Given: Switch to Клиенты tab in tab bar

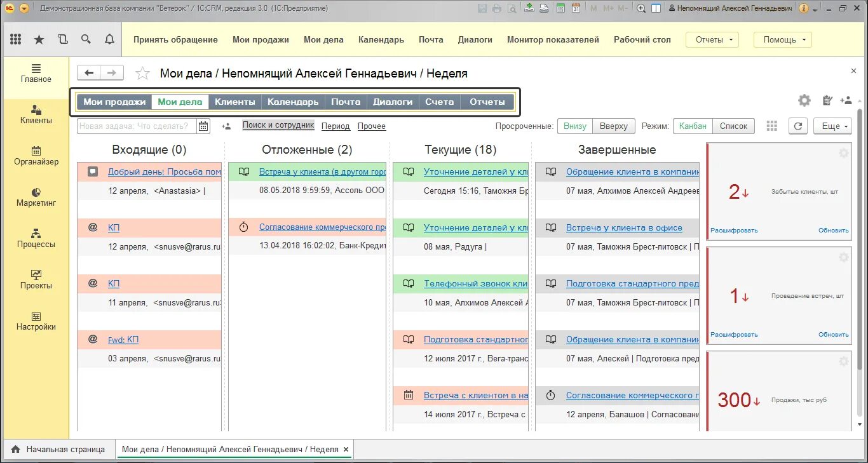Looking at the screenshot, I should pos(235,102).
